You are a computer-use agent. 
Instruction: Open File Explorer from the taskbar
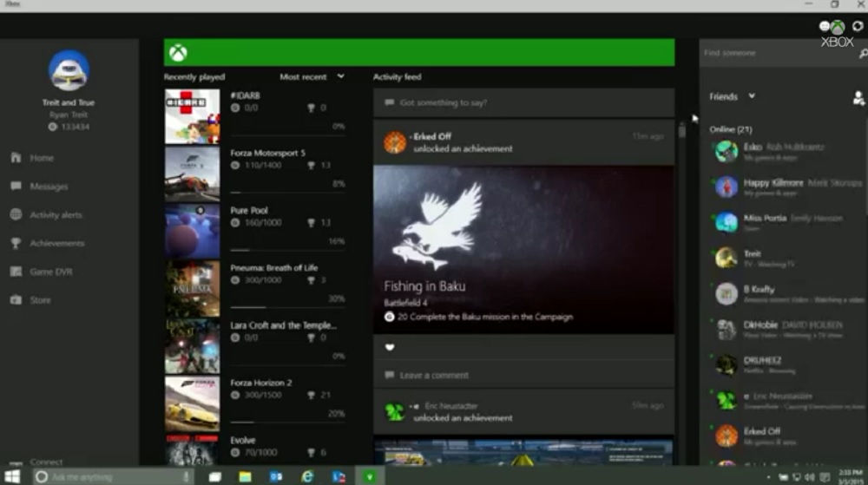pos(246,476)
